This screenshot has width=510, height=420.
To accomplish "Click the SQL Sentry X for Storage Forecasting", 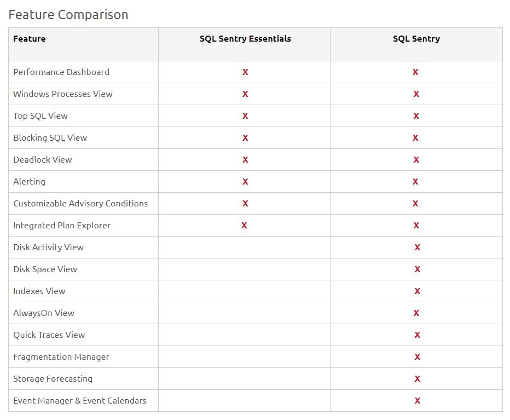I will coord(417,379).
